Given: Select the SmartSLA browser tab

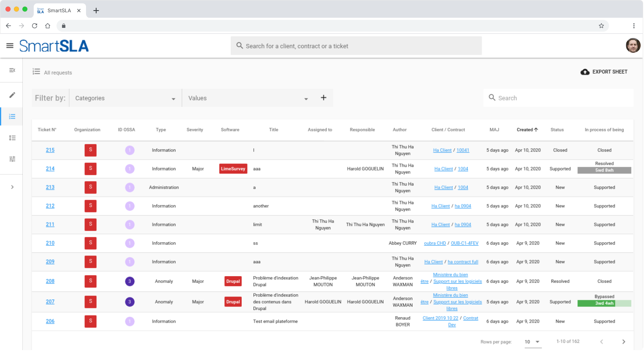Looking at the screenshot, I should pos(58,10).
